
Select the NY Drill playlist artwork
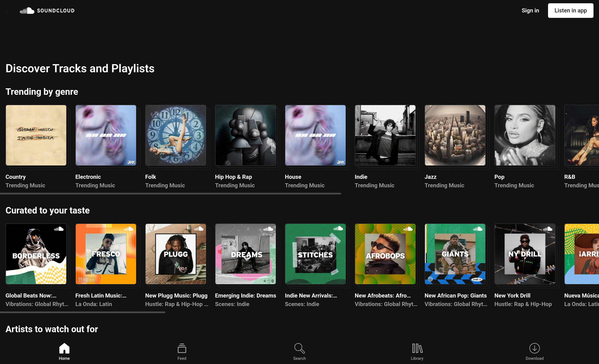(525, 254)
